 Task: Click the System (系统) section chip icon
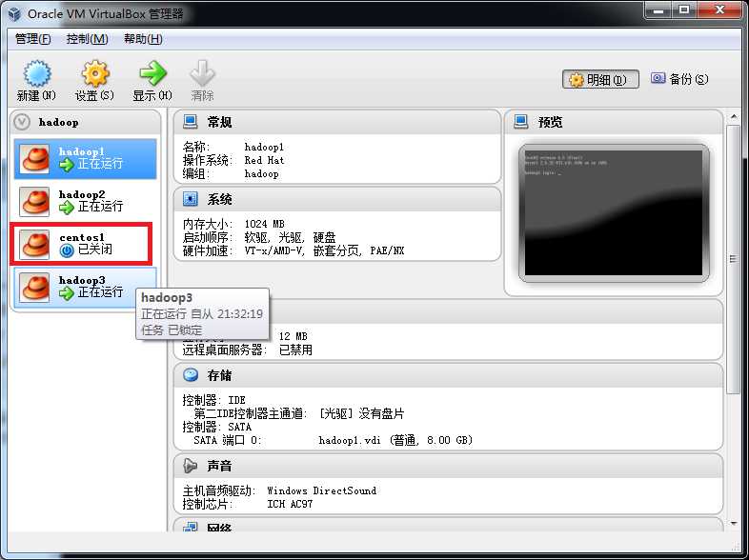(x=191, y=199)
